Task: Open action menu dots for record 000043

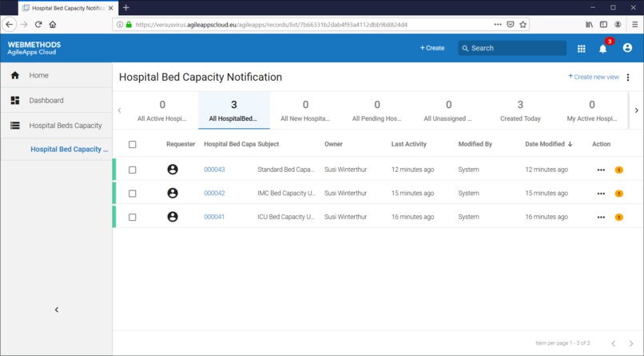Action: coord(601,170)
